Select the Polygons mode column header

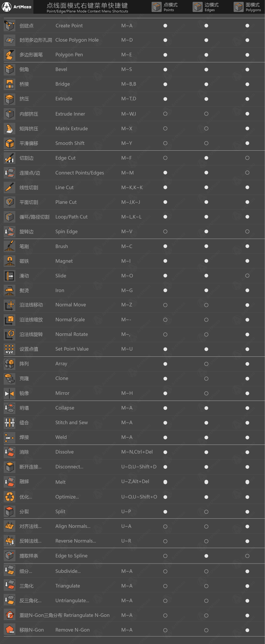pyautogui.click(x=247, y=7)
